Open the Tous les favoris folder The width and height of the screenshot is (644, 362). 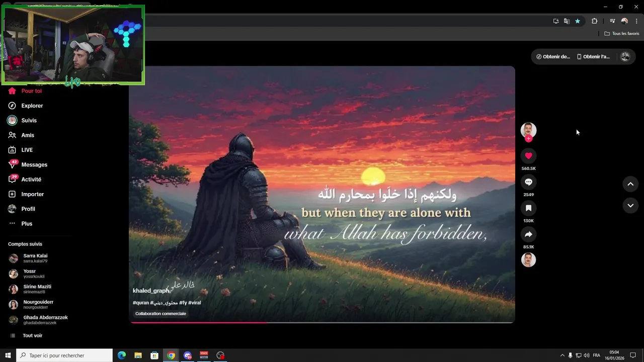[622, 34]
